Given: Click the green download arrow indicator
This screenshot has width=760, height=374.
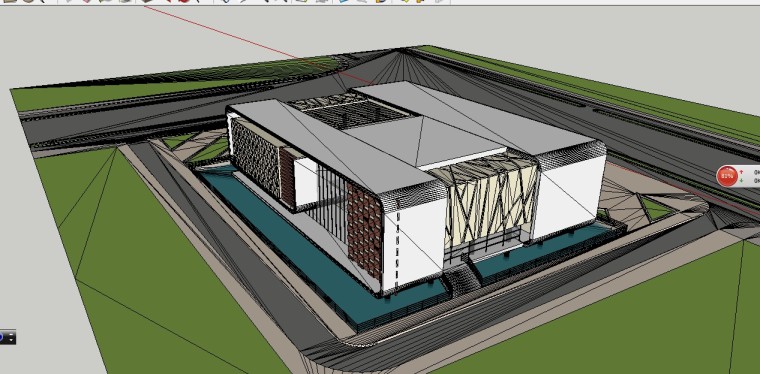Looking at the screenshot, I should [742, 181].
